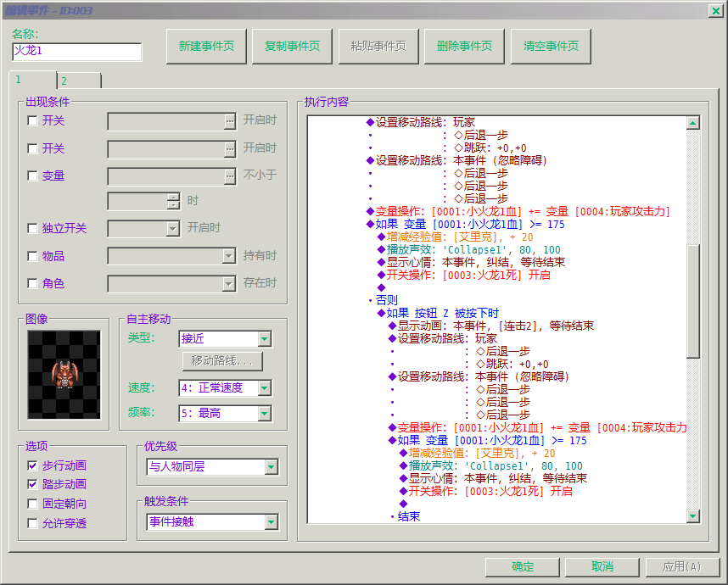
Task: Click the ellipsis button of the first 开关 condition
Action: [230, 121]
